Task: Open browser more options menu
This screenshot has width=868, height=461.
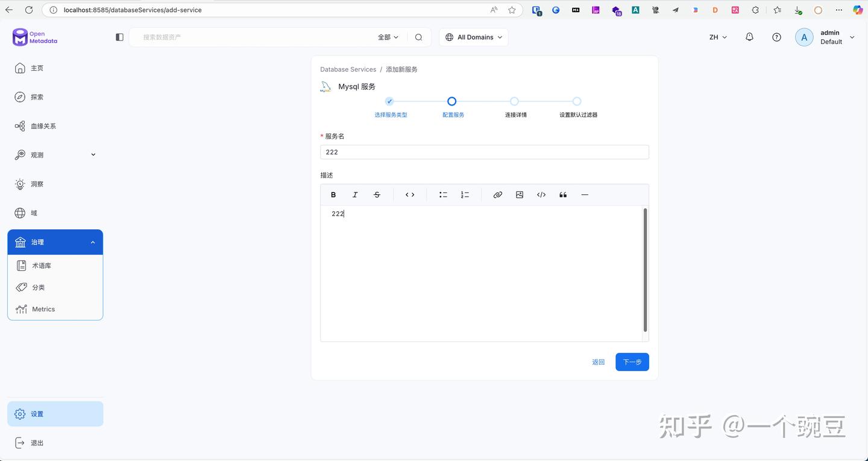Action: (838, 10)
